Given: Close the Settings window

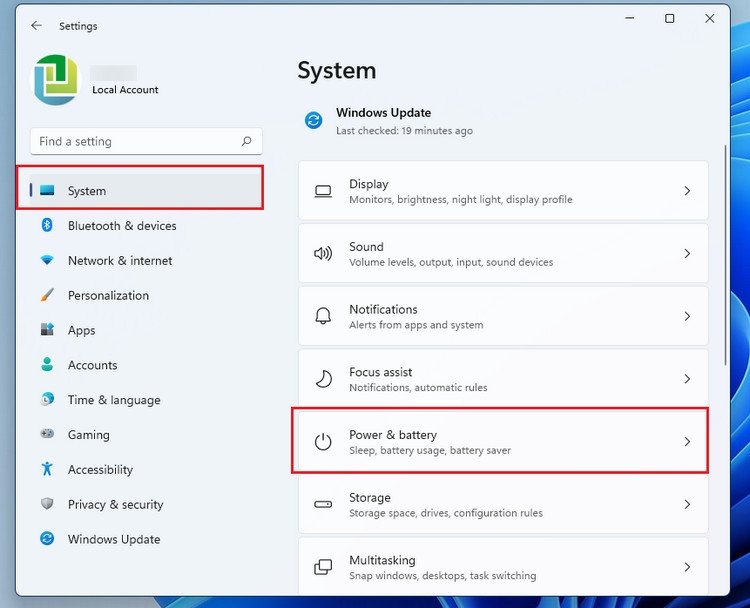Looking at the screenshot, I should pyautogui.click(x=710, y=18).
